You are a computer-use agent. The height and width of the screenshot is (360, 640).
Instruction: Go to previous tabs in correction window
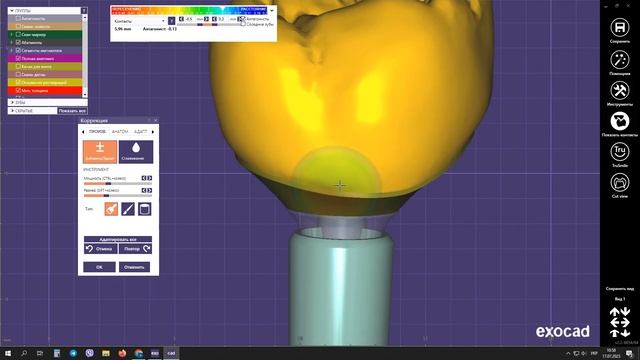coord(83,131)
